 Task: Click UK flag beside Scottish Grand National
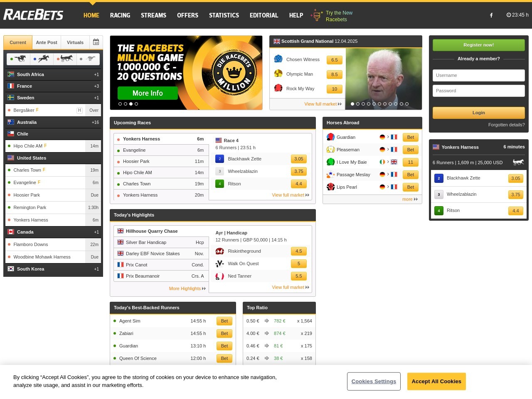point(276,41)
